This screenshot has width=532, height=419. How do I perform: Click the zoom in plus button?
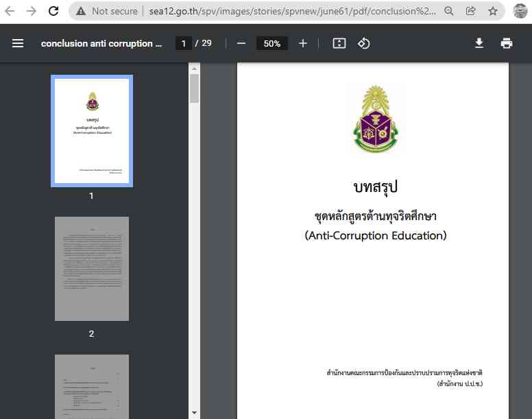pos(303,43)
